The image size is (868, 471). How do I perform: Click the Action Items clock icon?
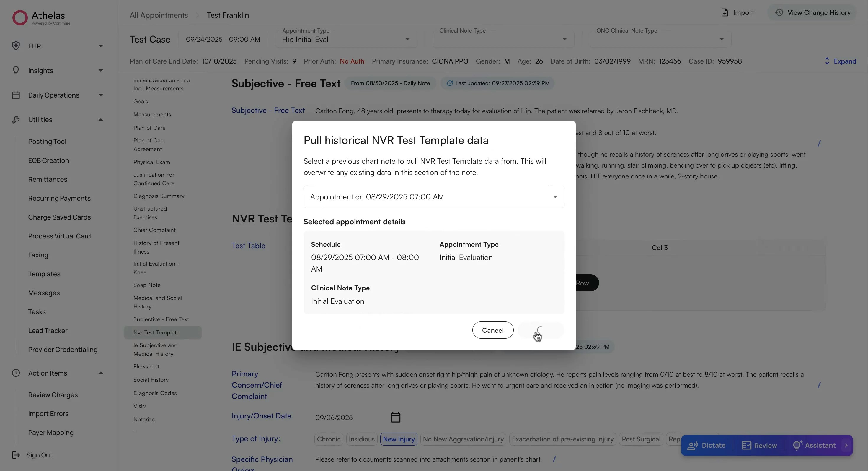click(16, 373)
